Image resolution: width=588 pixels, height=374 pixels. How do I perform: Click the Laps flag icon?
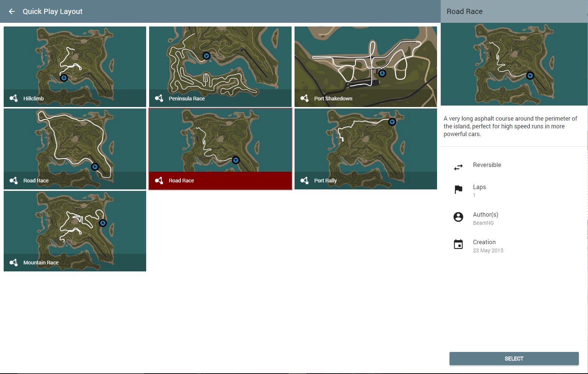pyautogui.click(x=458, y=189)
